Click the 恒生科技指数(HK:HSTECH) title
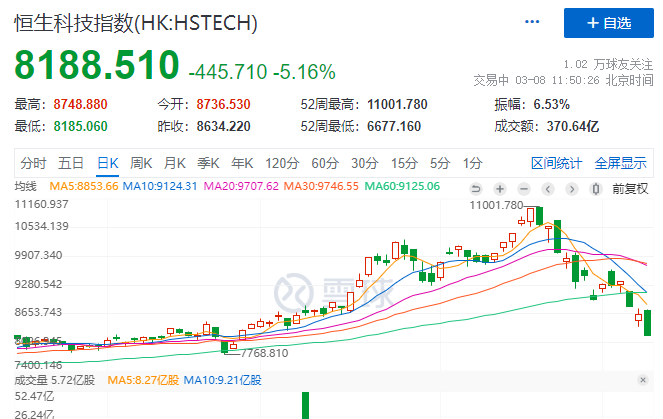This screenshot has width=663, height=419. 136,23
